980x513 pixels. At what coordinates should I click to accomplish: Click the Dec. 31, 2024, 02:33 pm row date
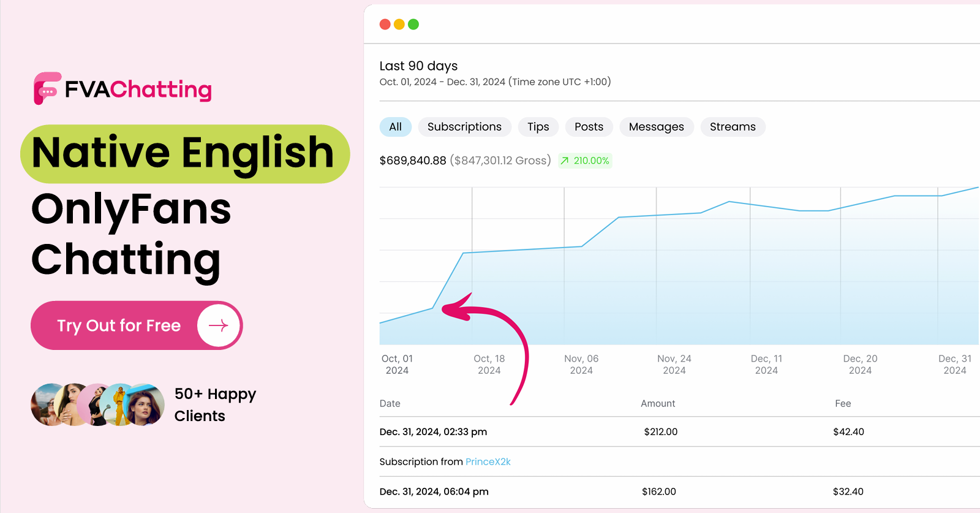(433, 431)
